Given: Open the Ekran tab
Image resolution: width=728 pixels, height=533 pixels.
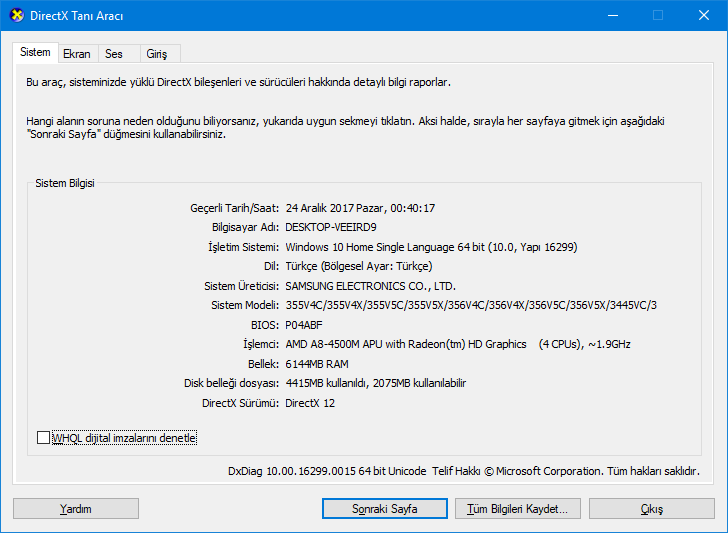Looking at the screenshot, I should coord(77,54).
